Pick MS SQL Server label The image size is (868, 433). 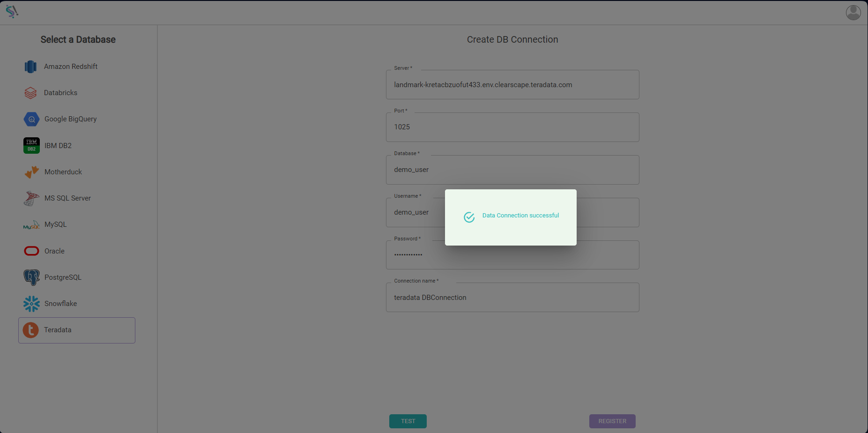point(67,198)
